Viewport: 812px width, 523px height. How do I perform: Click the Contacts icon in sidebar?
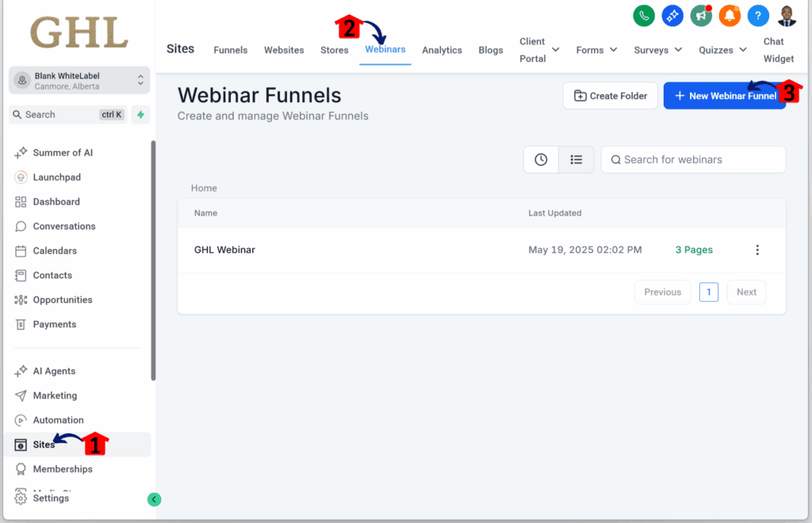[x=20, y=275]
